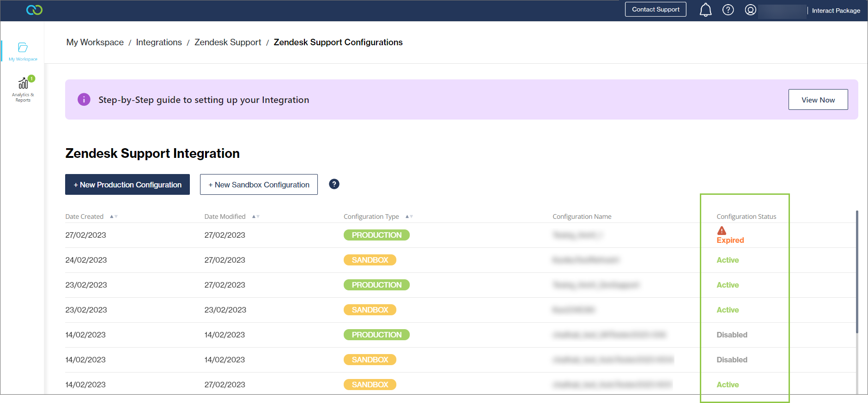Sort table by Date Created
This screenshot has width=868, height=403.
click(x=114, y=217)
